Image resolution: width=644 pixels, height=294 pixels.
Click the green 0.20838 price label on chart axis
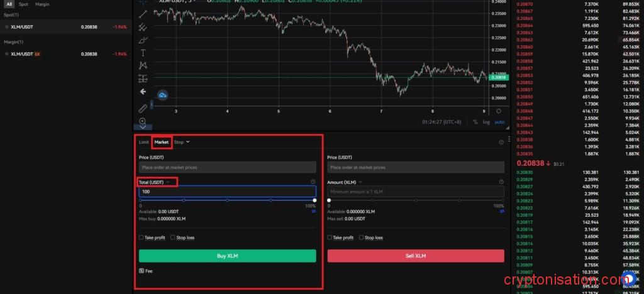(499, 77)
